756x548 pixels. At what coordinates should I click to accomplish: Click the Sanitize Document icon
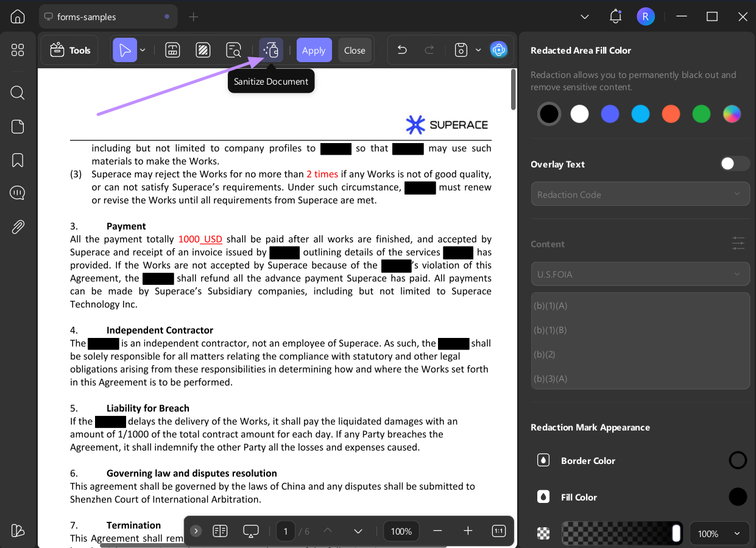(271, 50)
